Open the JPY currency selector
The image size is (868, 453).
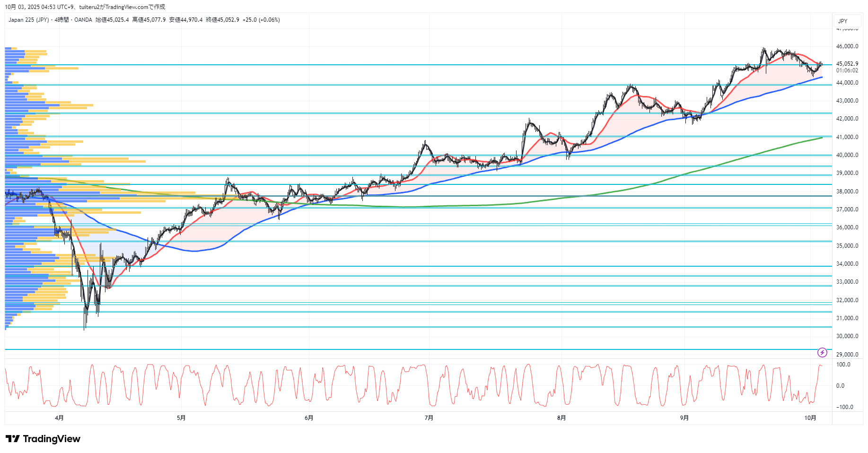(842, 21)
